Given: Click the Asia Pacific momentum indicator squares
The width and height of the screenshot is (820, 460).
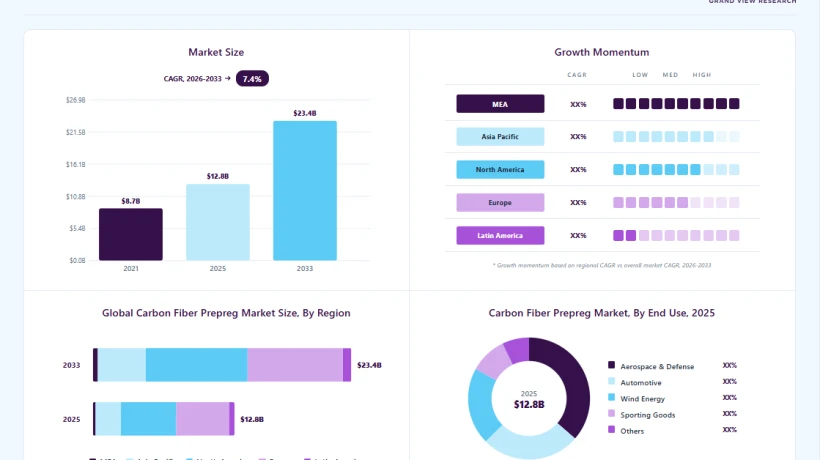Looking at the screenshot, I should click(676, 136).
